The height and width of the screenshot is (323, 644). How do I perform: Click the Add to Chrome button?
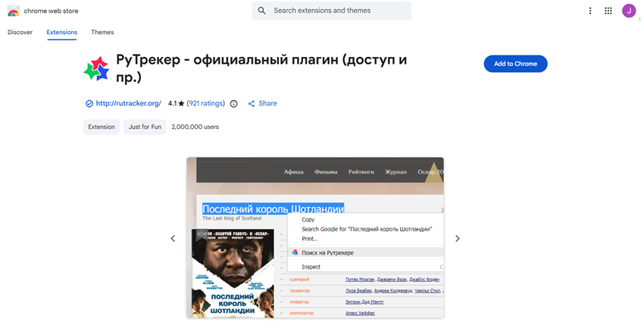click(x=515, y=64)
